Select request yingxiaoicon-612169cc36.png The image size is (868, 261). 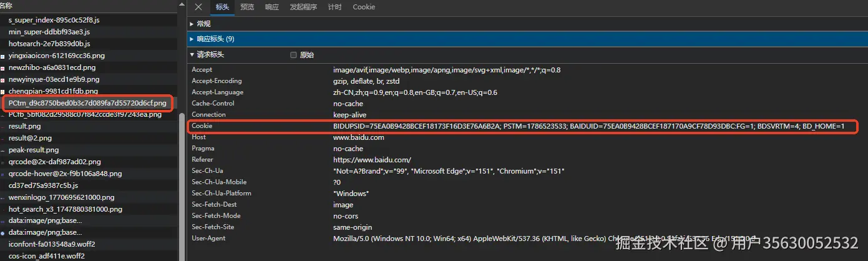pyautogui.click(x=57, y=56)
